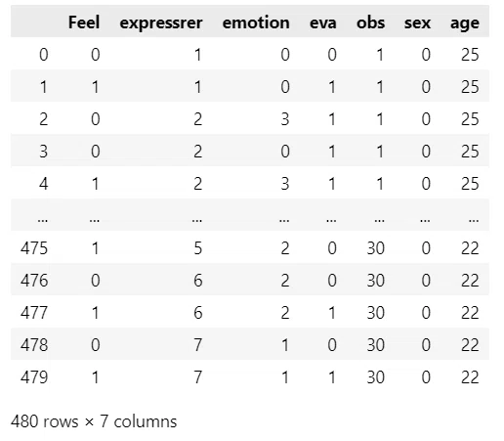
Task: Select the age column header
Action: tap(465, 23)
